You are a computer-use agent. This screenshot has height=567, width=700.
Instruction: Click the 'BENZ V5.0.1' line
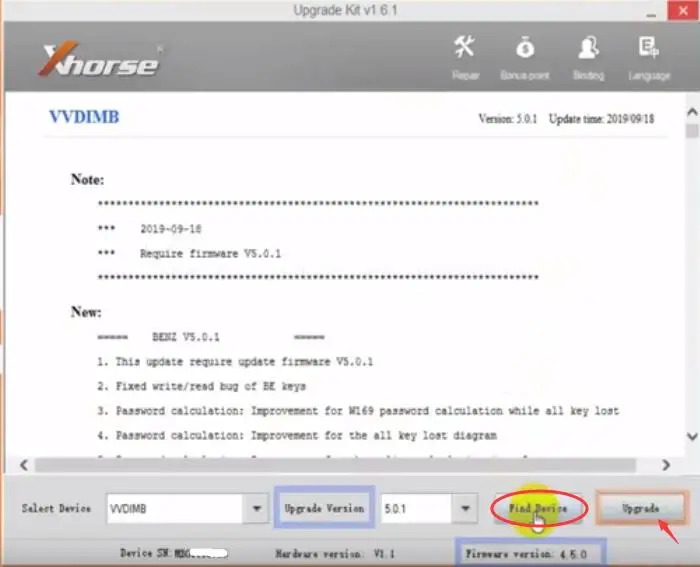[186, 337]
